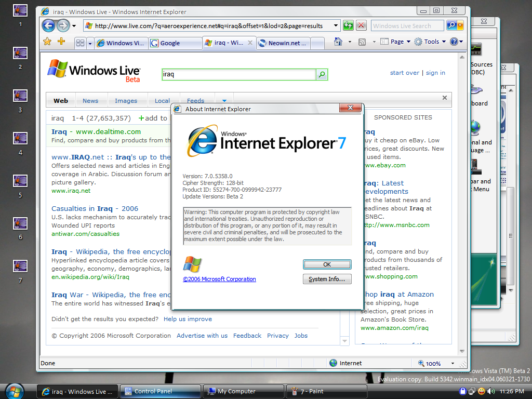Switch to My Computer taskbar button
Image resolution: width=532 pixels, height=399 pixels.
pyautogui.click(x=243, y=391)
